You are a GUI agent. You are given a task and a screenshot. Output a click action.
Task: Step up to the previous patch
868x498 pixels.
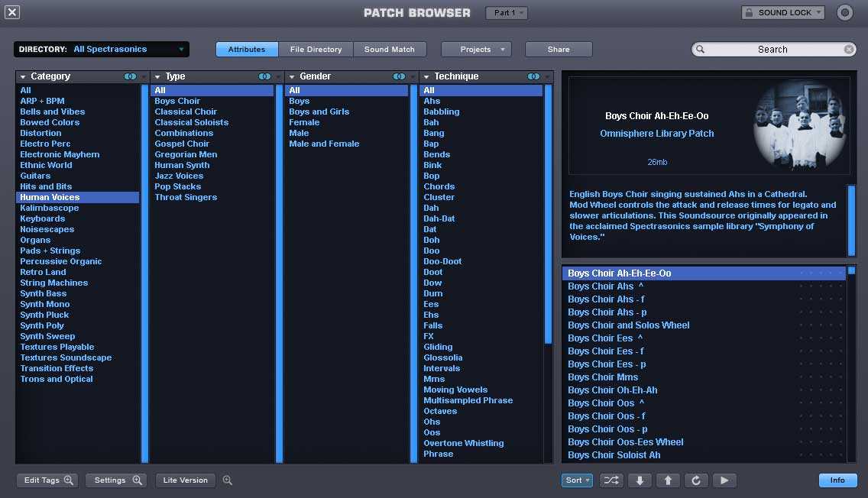(x=668, y=480)
